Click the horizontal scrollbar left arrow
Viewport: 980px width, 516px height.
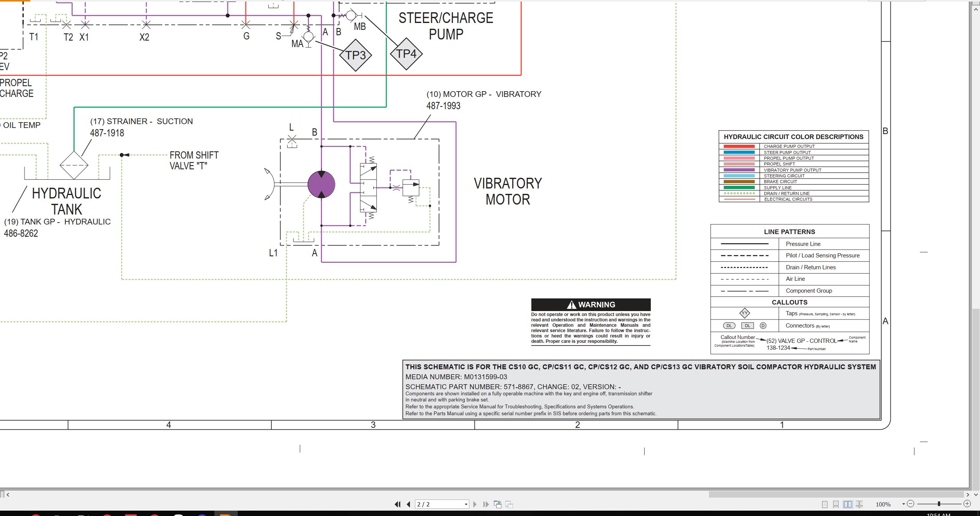(8, 495)
